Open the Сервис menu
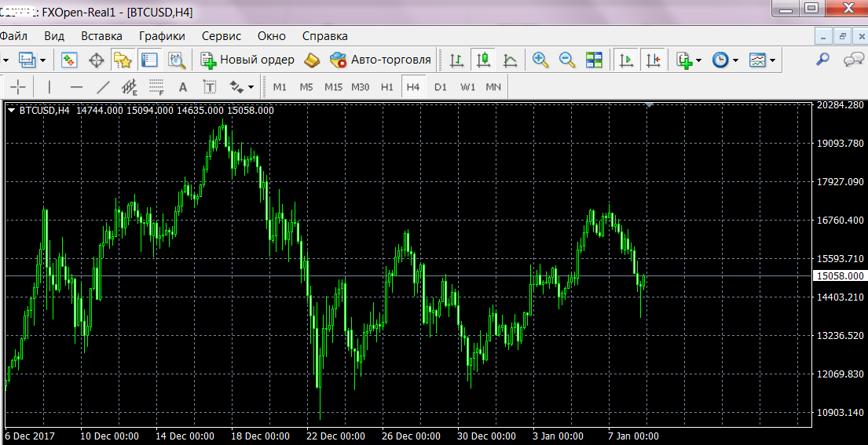 [x=222, y=36]
